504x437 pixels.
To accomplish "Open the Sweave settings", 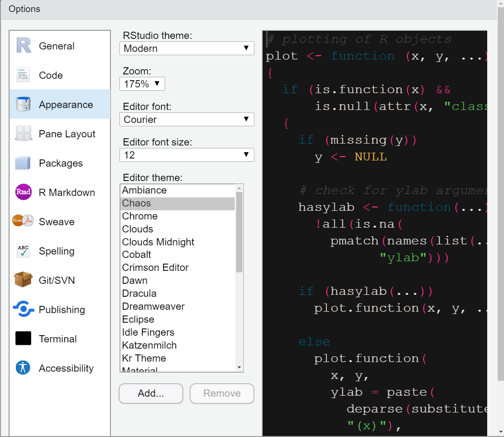I will tap(60, 221).
